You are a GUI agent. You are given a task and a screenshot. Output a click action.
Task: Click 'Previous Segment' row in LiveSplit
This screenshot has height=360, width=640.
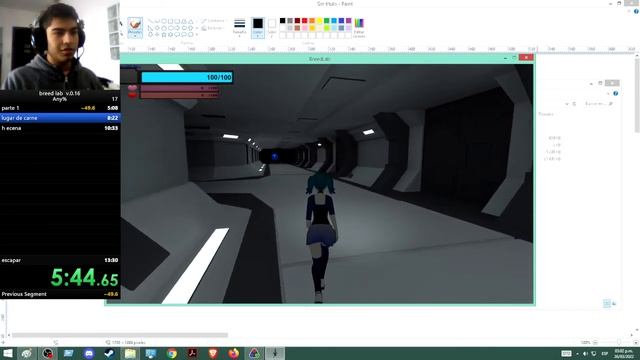(60, 294)
